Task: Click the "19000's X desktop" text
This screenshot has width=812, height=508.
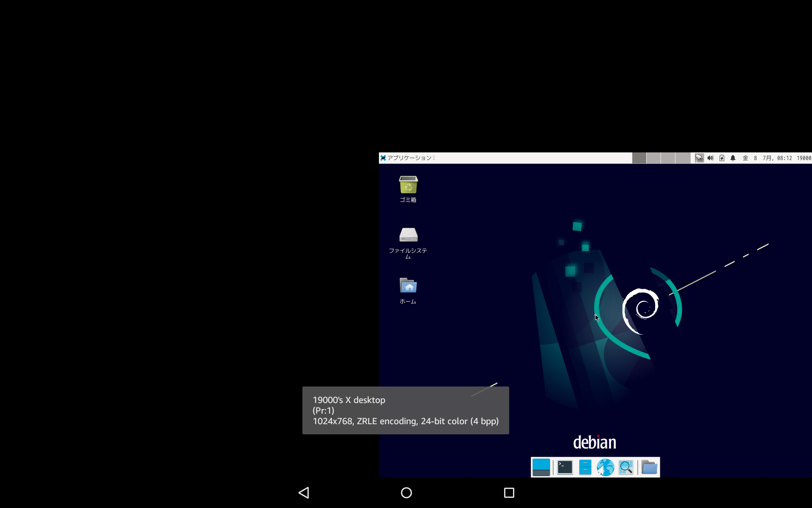Action: [x=349, y=400]
